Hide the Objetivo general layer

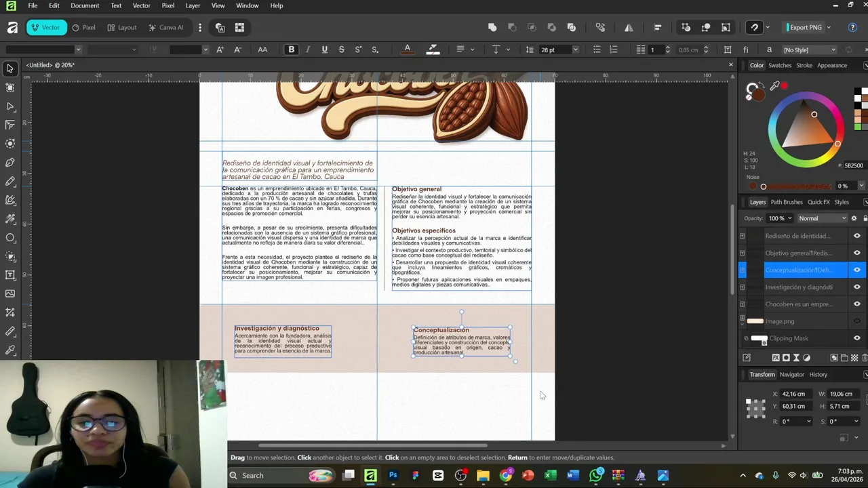[x=856, y=253]
